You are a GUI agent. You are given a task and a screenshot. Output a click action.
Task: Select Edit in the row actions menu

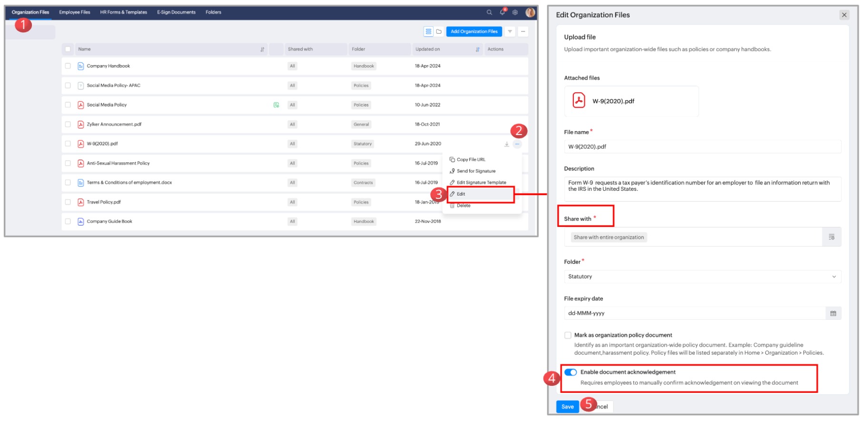481,194
